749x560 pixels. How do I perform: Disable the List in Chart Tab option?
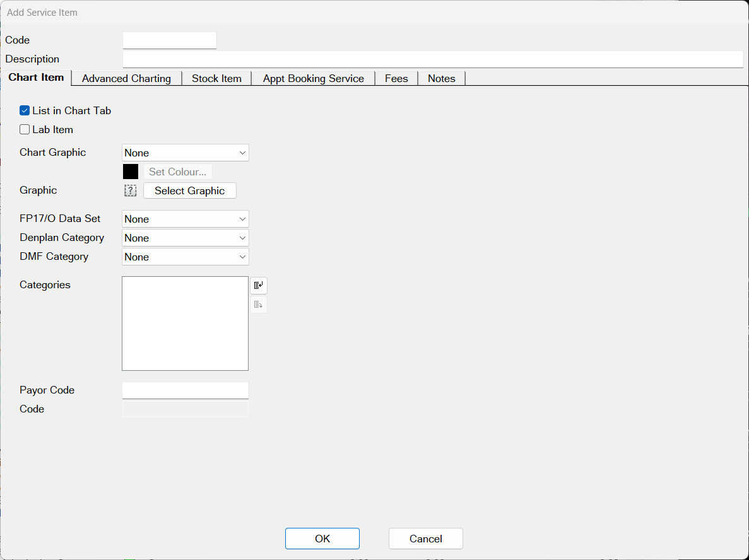pyautogui.click(x=25, y=110)
